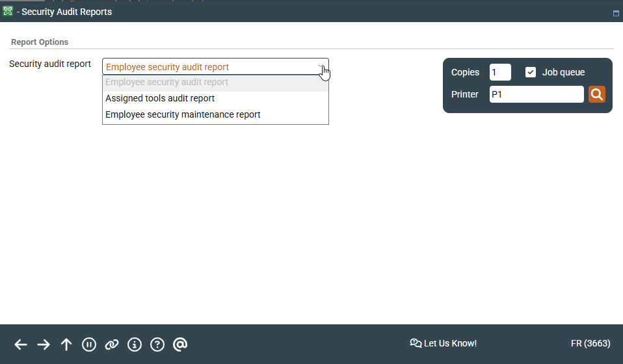The image size is (623, 364).
Task: Click the FR (3663) status label
Action: [590, 343]
